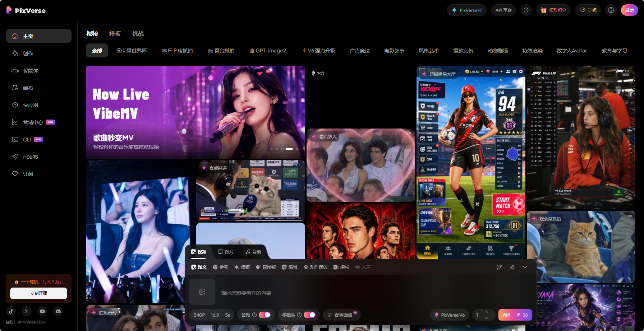Filter by 广告魔法 category
This screenshot has height=331, width=644.
360,51
